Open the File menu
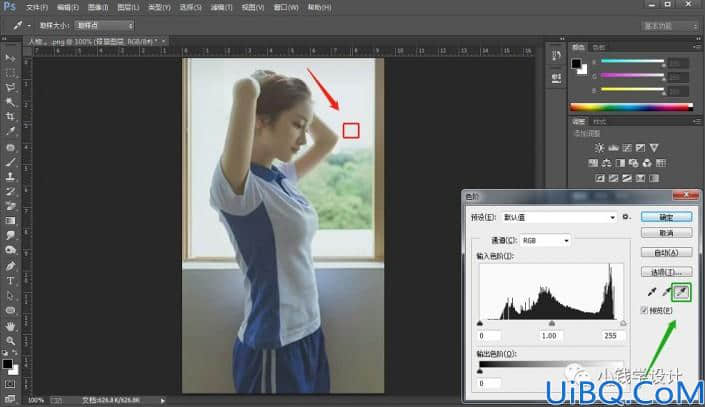The image size is (705, 407). pyautogui.click(x=36, y=7)
